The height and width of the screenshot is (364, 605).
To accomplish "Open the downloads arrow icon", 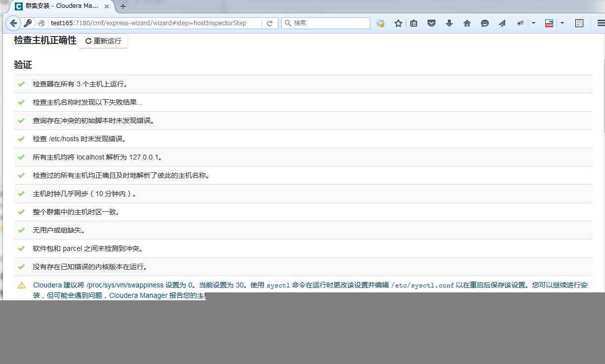I will [x=449, y=23].
